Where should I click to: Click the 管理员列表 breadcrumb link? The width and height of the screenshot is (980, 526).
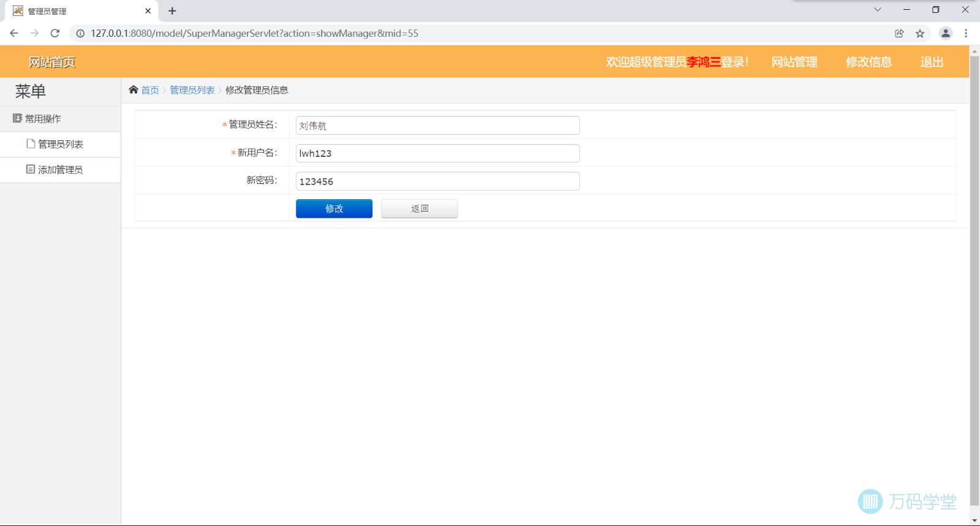point(192,90)
